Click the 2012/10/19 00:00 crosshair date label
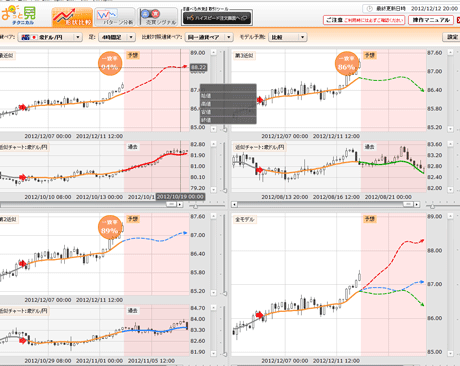The image size is (460, 366). tap(180, 197)
